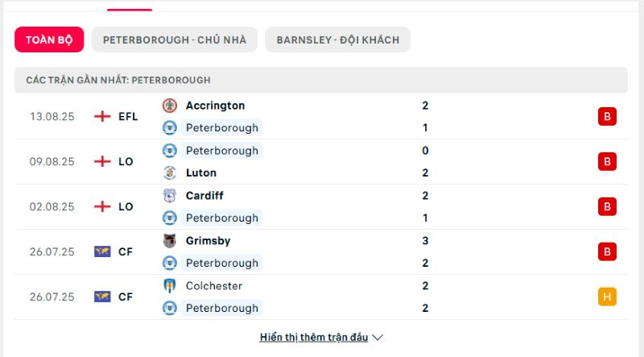
Task: Select the TOÀN BỘ filter tab
Action: click(x=49, y=39)
